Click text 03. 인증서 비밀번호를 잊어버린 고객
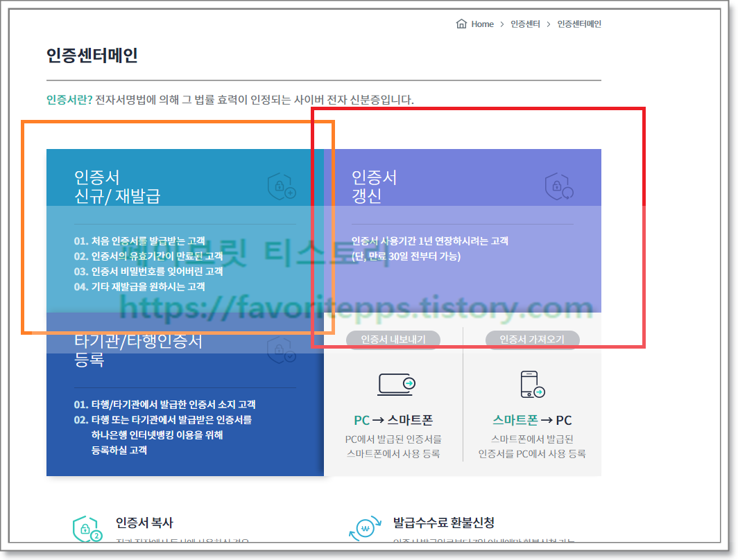Image resolution: width=738 pixels, height=560 pixels. point(148,271)
